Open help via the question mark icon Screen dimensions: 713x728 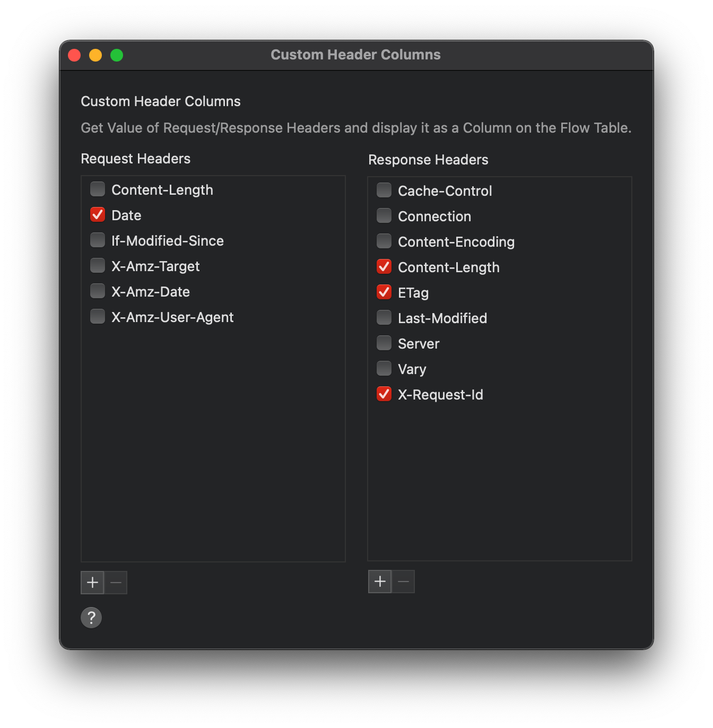click(91, 617)
